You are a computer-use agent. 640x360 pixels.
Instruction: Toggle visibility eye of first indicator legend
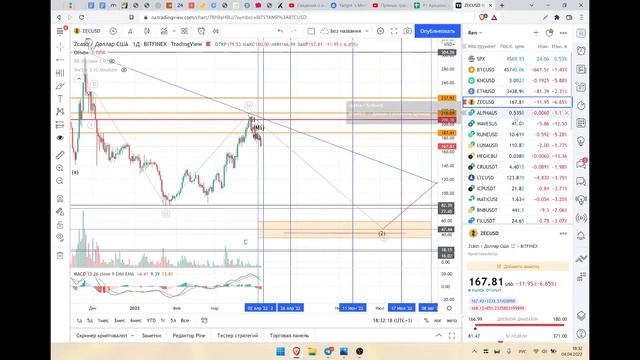[112, 61]
